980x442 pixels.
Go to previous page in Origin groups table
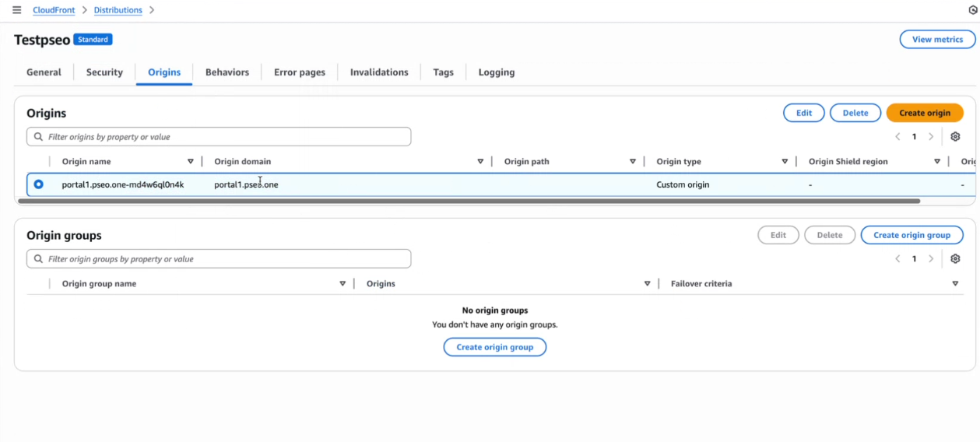[897, 258]
